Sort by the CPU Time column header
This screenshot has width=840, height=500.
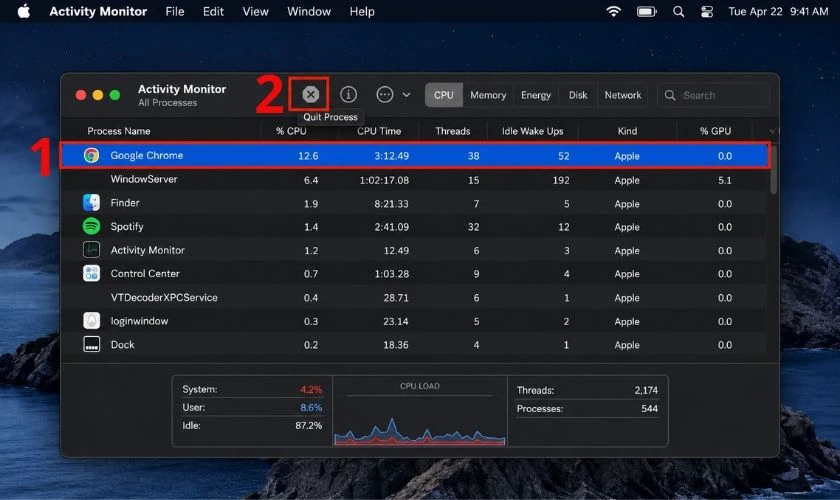point(379,131)
